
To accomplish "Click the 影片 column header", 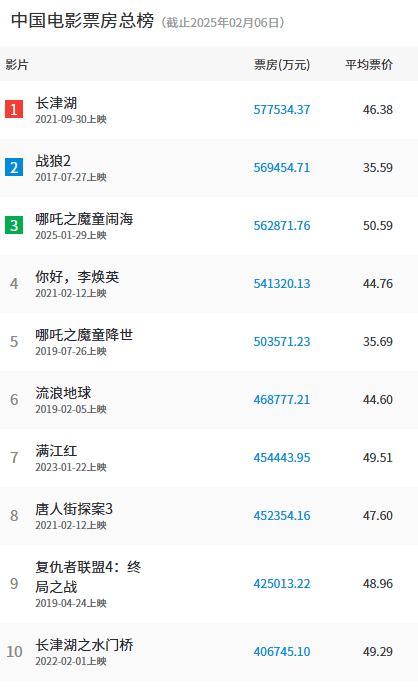I will 17,65.
